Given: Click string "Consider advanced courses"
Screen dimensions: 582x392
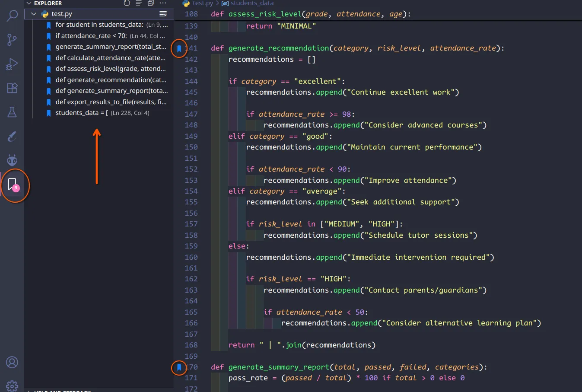Looking at the screenshot, I should (423, 125).
